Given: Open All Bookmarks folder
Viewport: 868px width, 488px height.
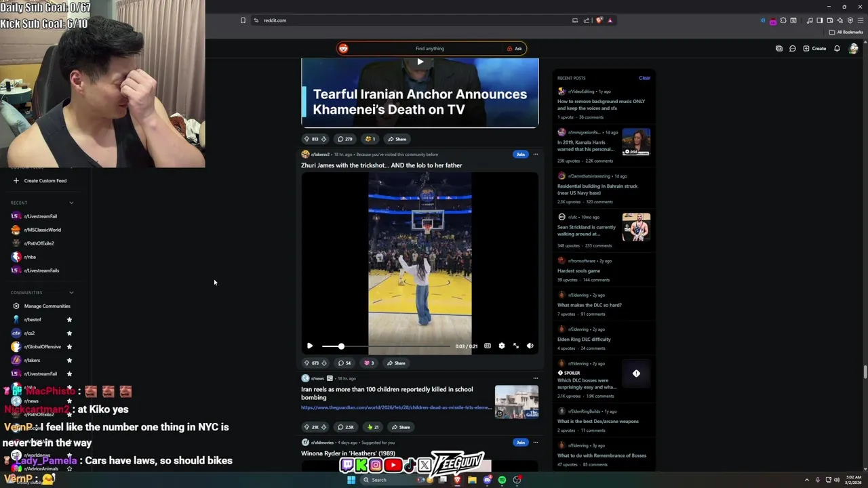Looking at the screenshot, I should [x=846, y=32].
